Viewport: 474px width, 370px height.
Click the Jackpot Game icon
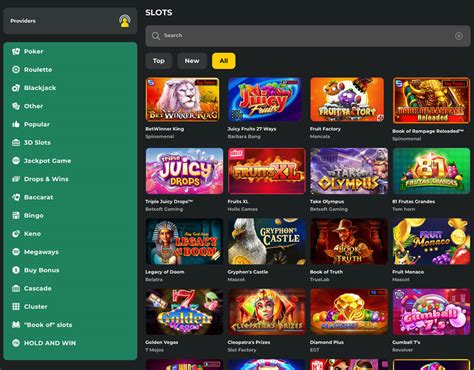coord(16,161)
